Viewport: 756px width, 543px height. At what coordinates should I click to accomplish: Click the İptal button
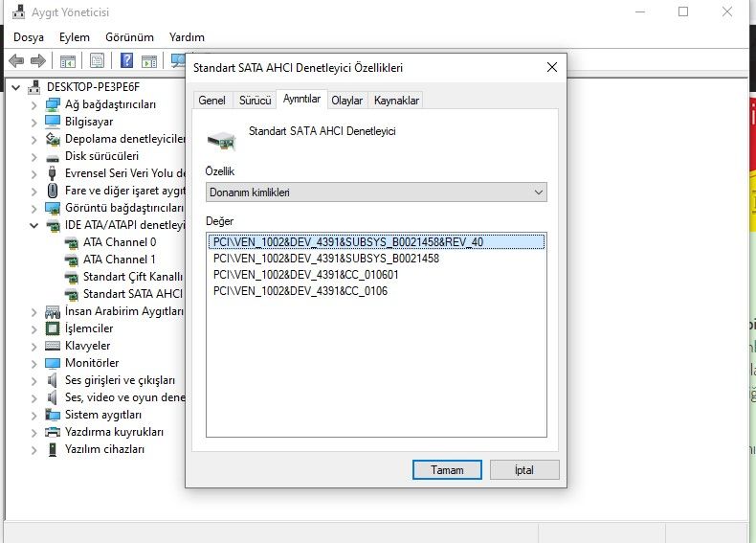click(x=524, y=469)
